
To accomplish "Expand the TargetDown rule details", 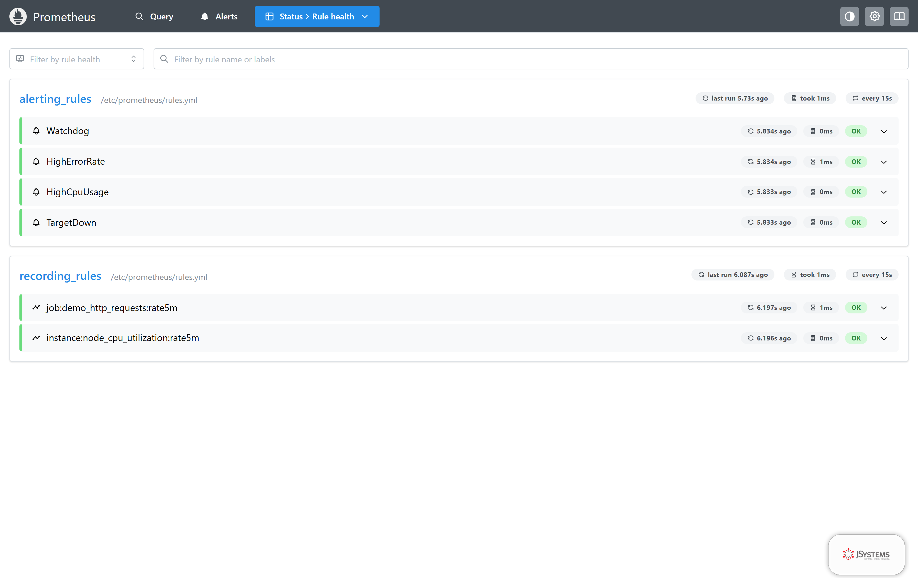I will (884, 223).
